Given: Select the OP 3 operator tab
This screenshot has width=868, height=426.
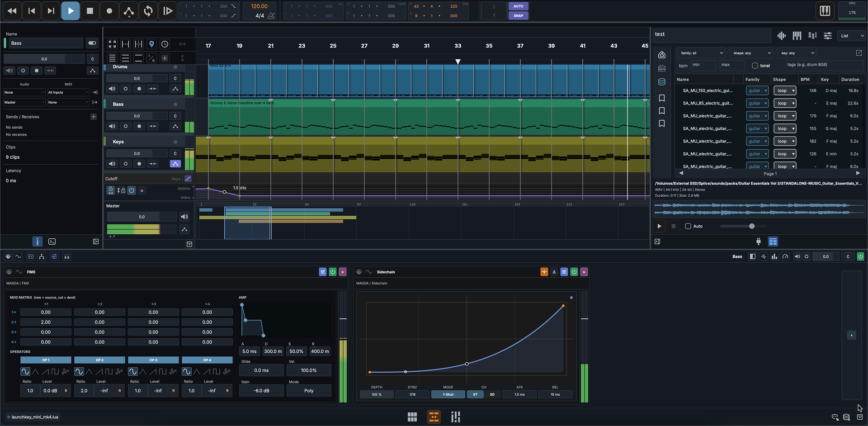Looking at the screenshot, I should pyautogui.click(x=153, y=360).
